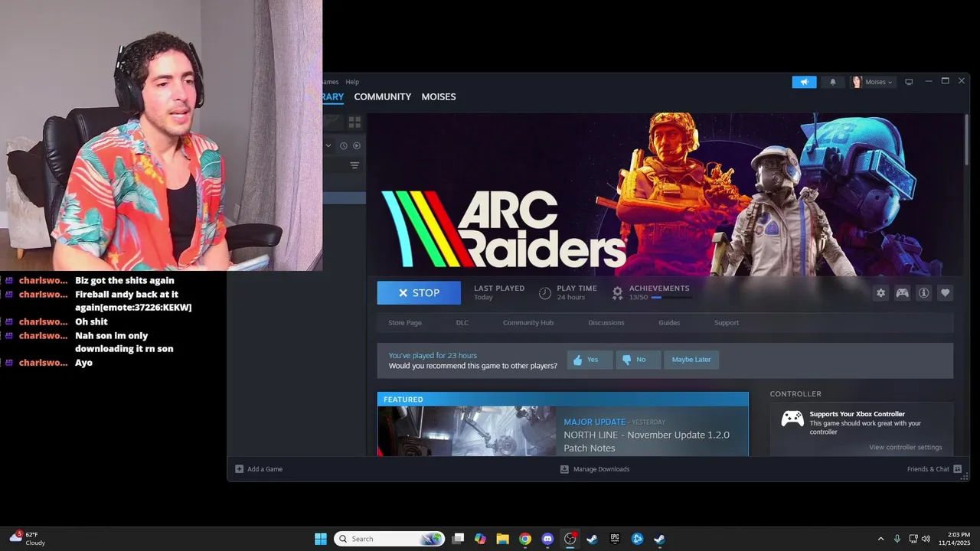
Task: Click the Xbox controller support icon
Action: (x=792, y=419)
